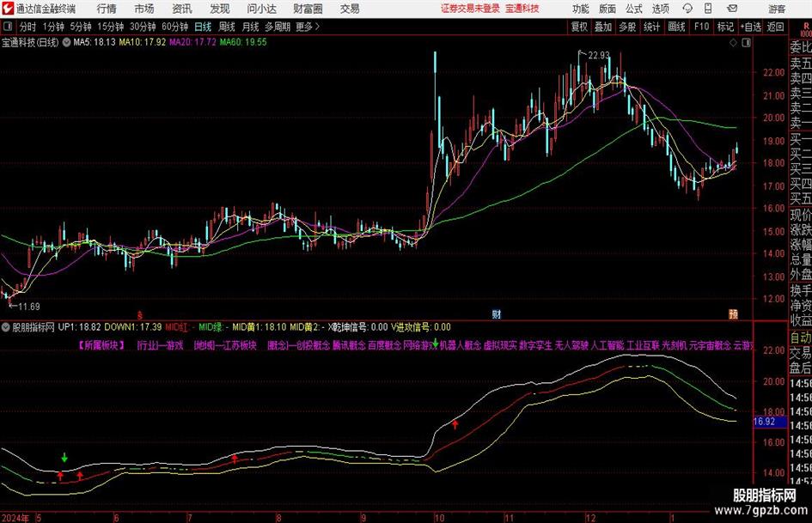Viewport: 812px width, 523px height.
Task: Expand the 股朋指标网 indicator dropdown
Action: (6, 327)
